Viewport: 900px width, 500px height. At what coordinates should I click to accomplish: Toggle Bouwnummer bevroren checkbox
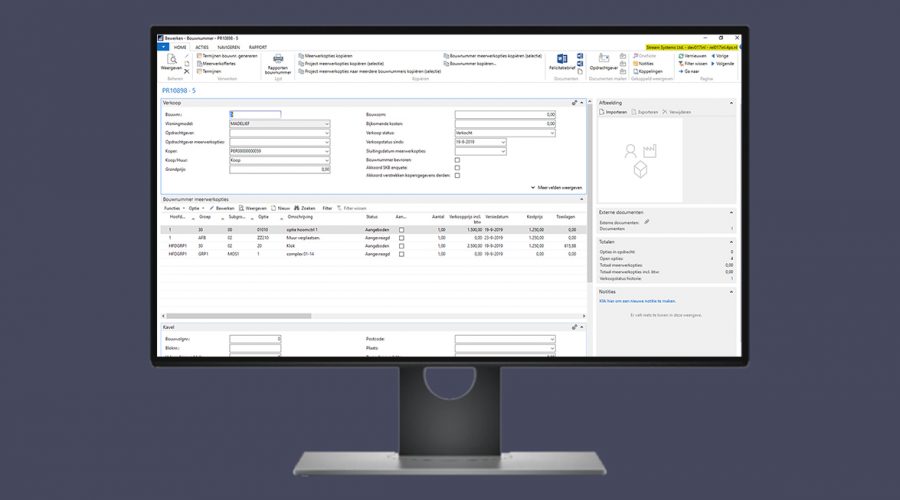coord(457,160)
